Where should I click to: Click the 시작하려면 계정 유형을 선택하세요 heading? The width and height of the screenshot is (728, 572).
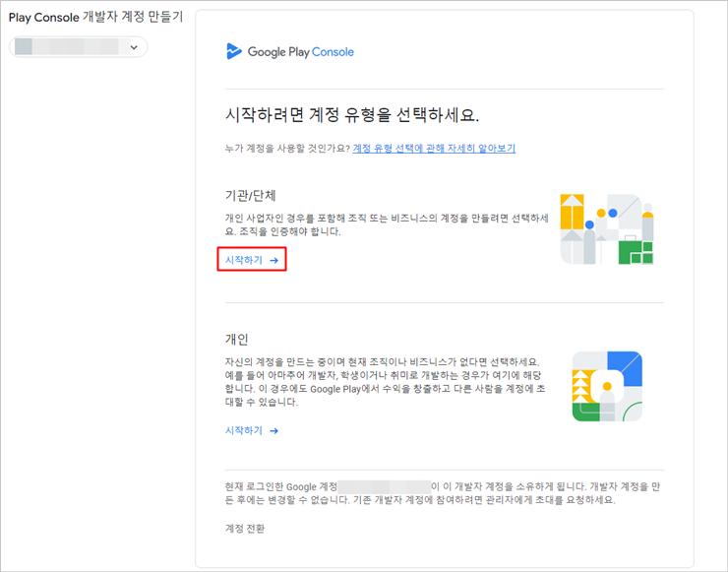click(352, 115)
